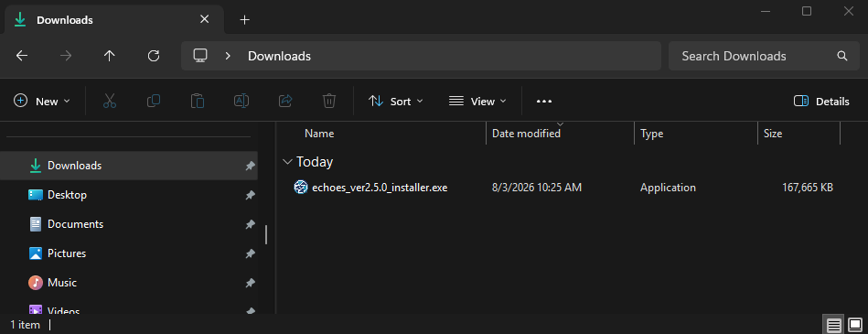
Task: Open the Sort dropdown menu
Action: (x=395, y=102)
